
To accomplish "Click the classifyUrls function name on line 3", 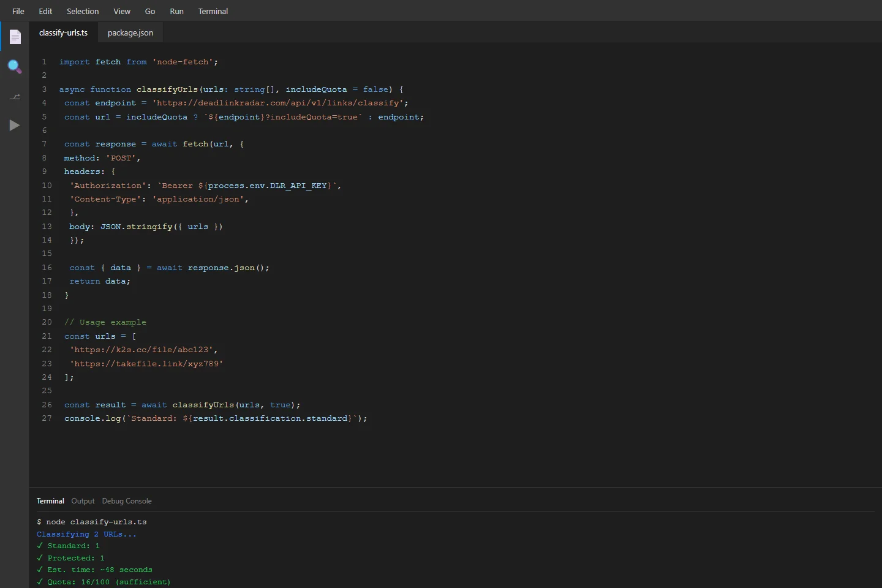I will 167,89.
